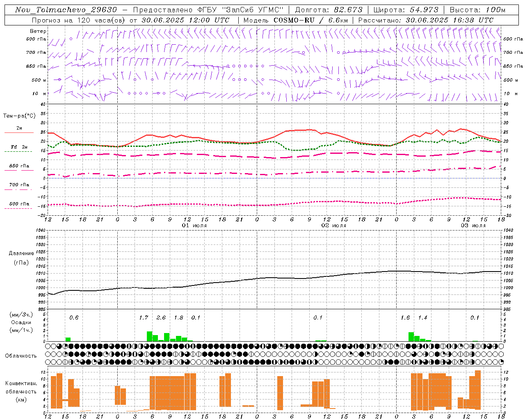Click the (мм/1ч.) units label
525x420 pixels.
[x=21, y=331]
